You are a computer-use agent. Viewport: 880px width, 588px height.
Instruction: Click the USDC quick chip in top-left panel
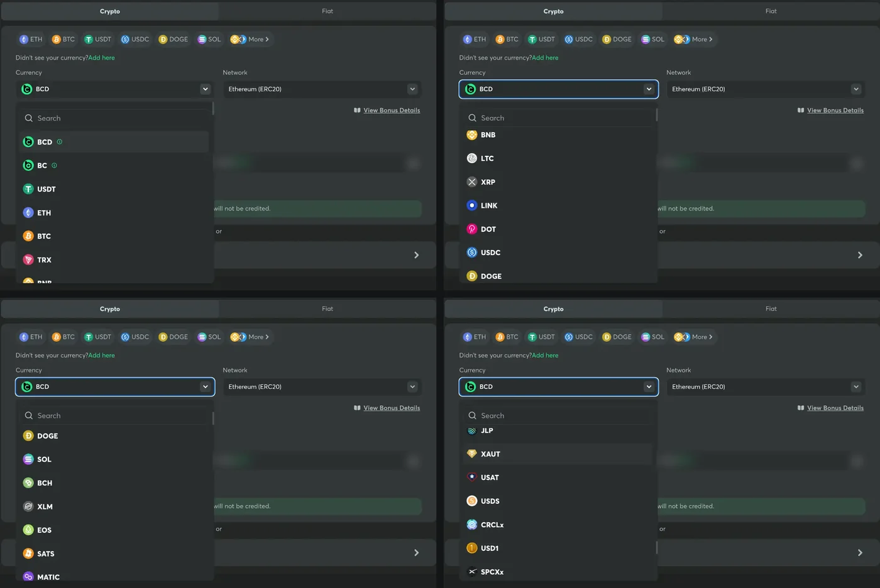pos(135,39)
